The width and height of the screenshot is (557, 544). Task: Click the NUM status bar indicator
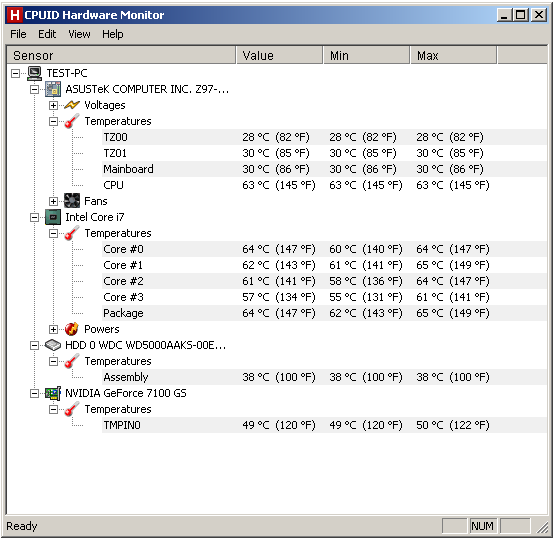(482, 526)
